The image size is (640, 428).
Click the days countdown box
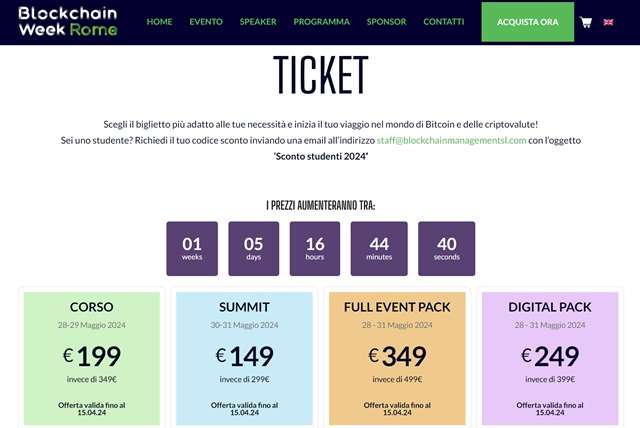[x=254, y=248]
